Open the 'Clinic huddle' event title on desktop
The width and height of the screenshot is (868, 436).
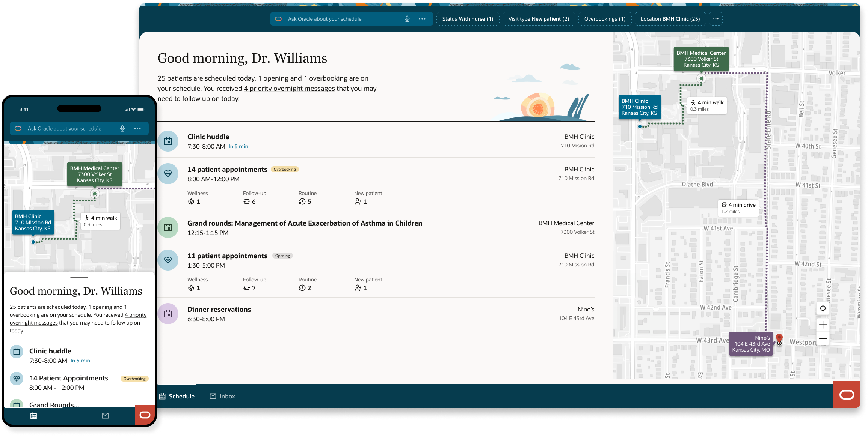click(208, 137)
